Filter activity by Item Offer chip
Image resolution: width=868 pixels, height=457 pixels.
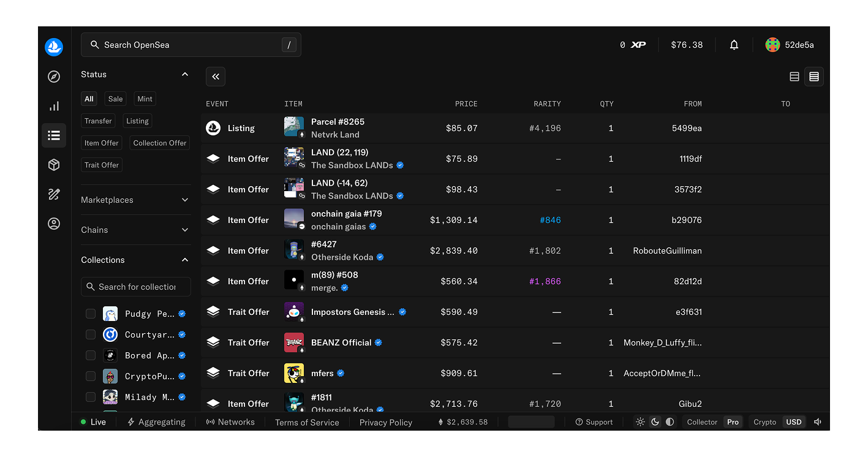[102, 143]
